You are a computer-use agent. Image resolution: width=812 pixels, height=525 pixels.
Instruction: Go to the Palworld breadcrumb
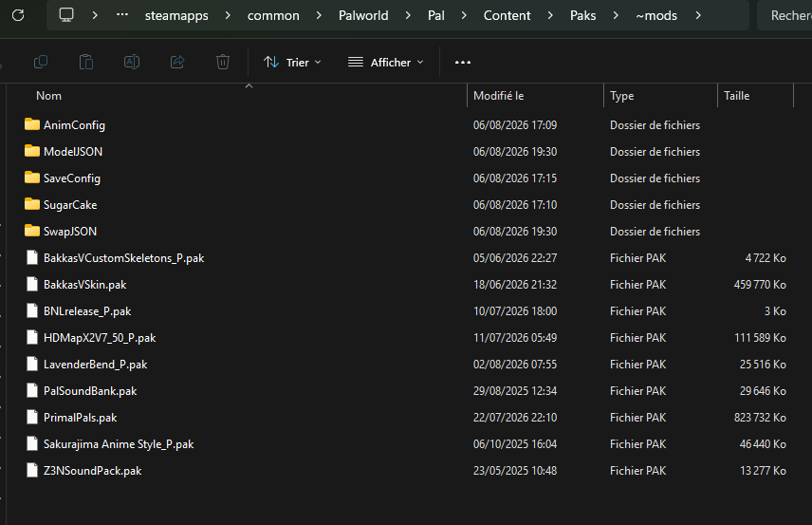click(363, 15)
